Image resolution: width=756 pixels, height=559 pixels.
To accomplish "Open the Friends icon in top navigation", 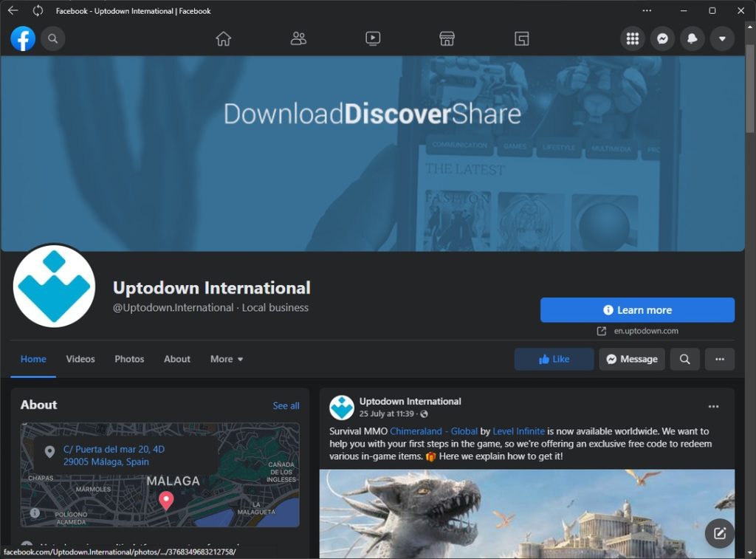I will point(298,38).
